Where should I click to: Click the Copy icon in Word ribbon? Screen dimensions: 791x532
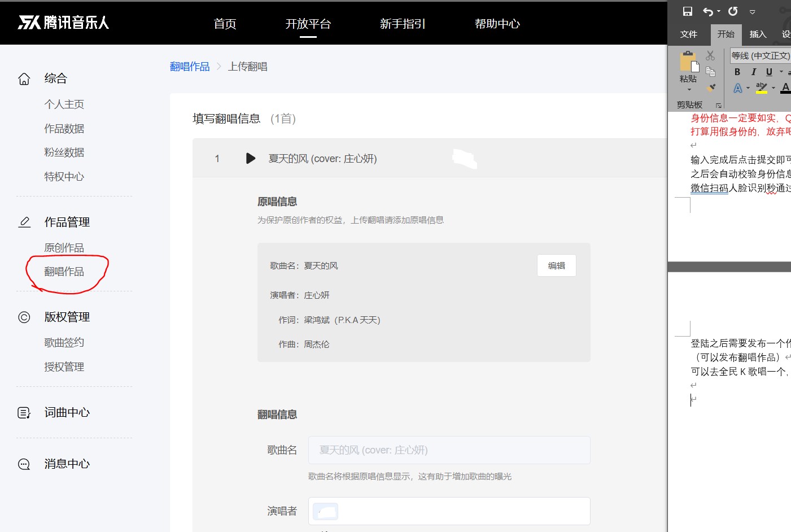pyautogui.click(x=710, y=71)
